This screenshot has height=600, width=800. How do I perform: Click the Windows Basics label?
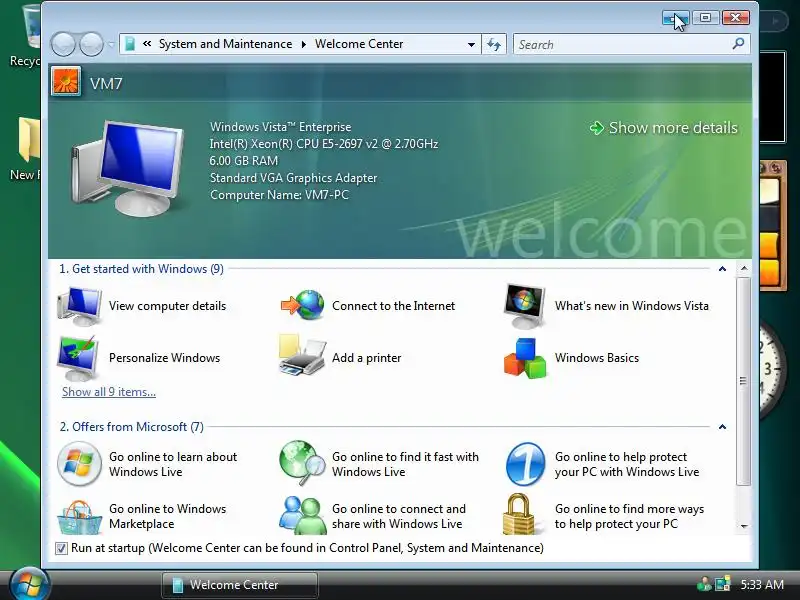tap(597, 358)
